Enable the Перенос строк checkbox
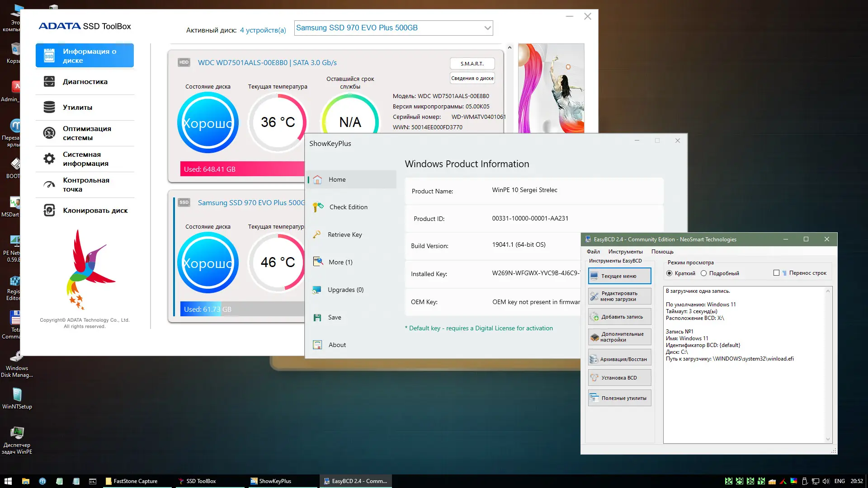Screen dimensions: 868x488 click(x=777, y=273)
